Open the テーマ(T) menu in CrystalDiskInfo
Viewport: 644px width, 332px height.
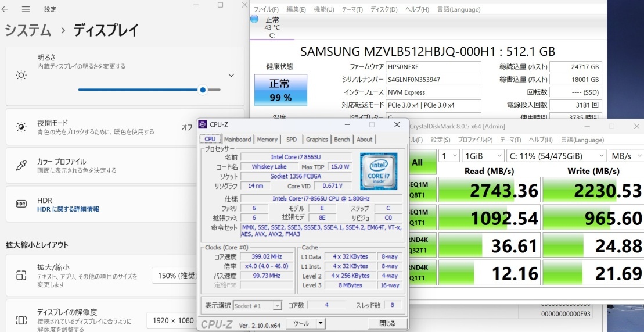point(352,9)
